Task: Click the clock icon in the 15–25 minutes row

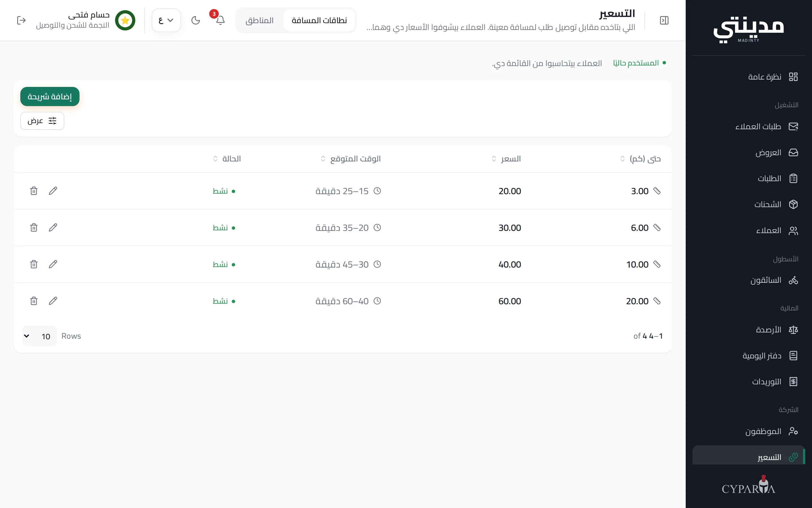Action: tap(377, 191)
